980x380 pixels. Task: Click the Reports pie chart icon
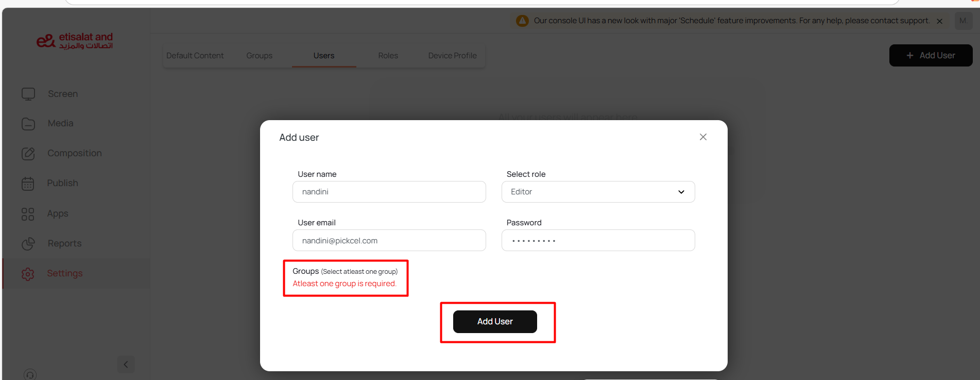click(x=28, y=243)
